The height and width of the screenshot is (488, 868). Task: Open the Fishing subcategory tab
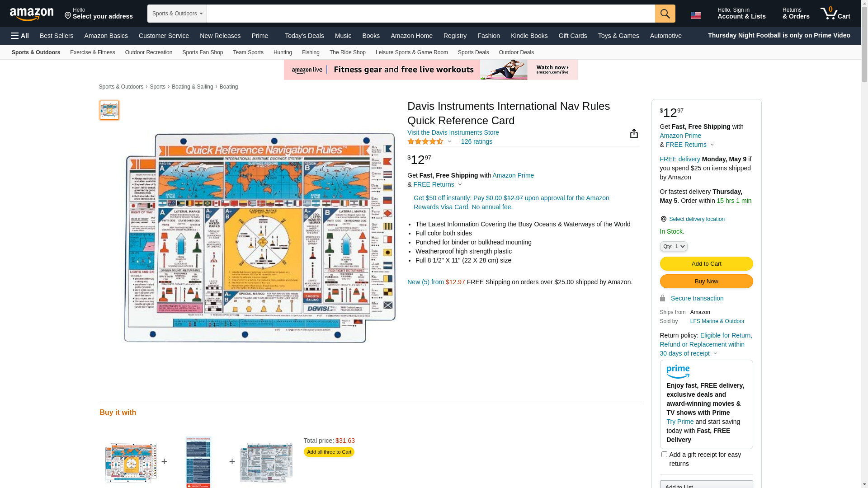311,52
